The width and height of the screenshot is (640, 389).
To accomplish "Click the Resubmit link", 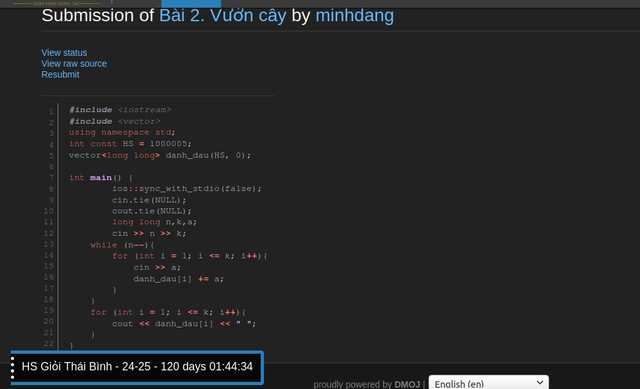I will pyautogui.click(x=60, y=75).
